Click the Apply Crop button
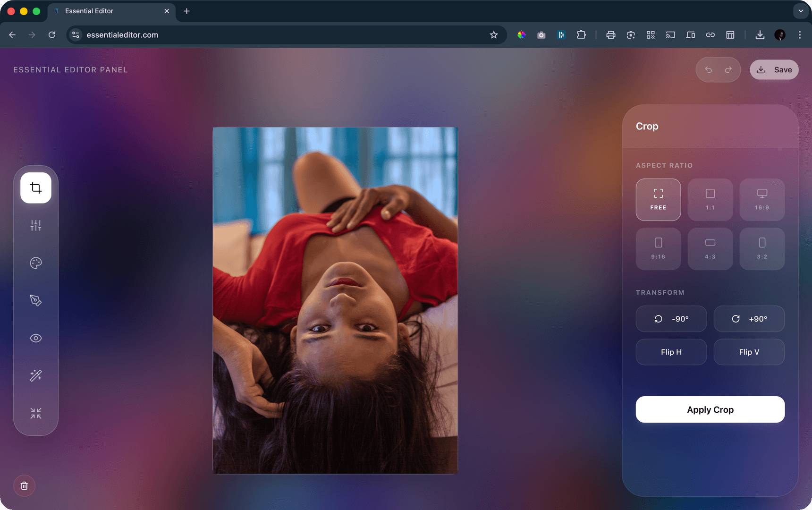 [710, 409]
